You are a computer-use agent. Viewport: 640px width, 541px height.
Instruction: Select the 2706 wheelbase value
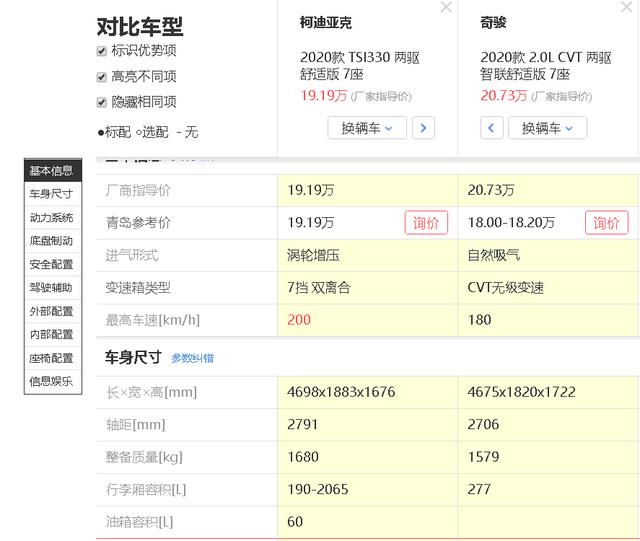point(483,424)
